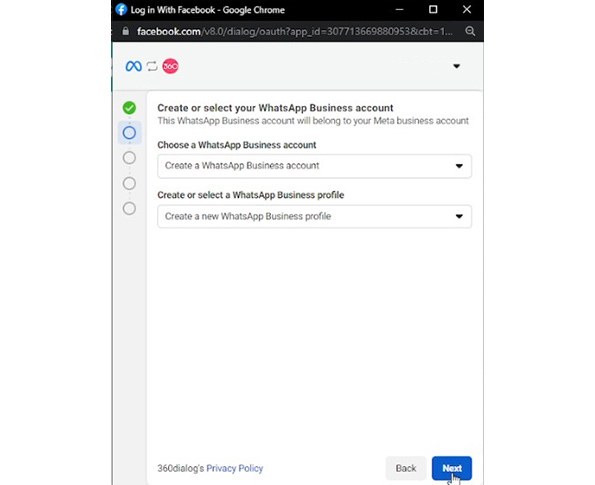Click the padlock site info icon

pyautogui.click(x=126, y=31)
